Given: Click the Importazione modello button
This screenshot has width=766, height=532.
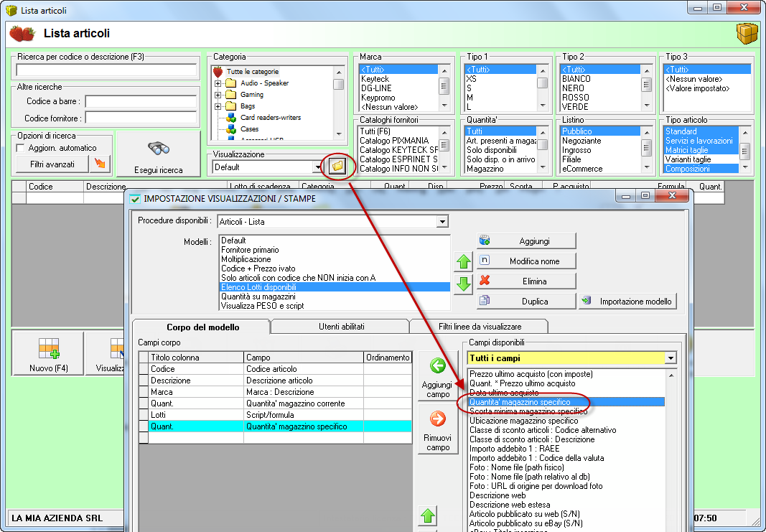Looking at the screenshot, I should [x=627, y=301].
